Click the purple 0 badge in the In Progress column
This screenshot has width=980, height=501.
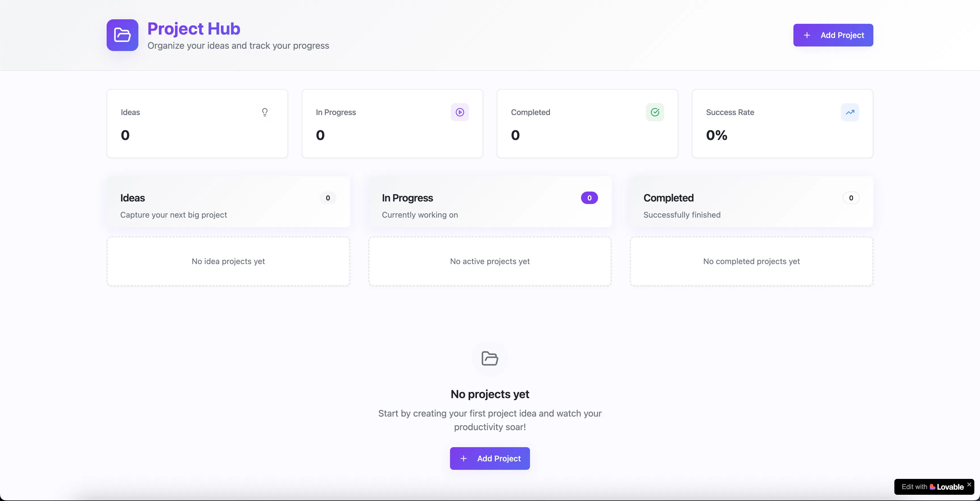[x=589, y=198]
